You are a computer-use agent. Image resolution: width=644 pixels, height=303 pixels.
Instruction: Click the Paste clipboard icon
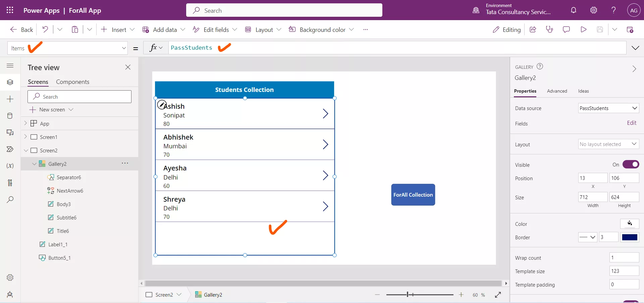coord(75,30)
